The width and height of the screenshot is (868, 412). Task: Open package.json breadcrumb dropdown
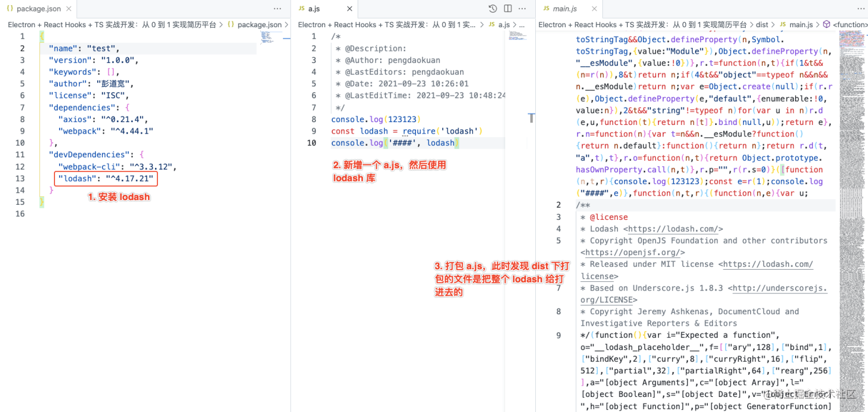[259, 25]
